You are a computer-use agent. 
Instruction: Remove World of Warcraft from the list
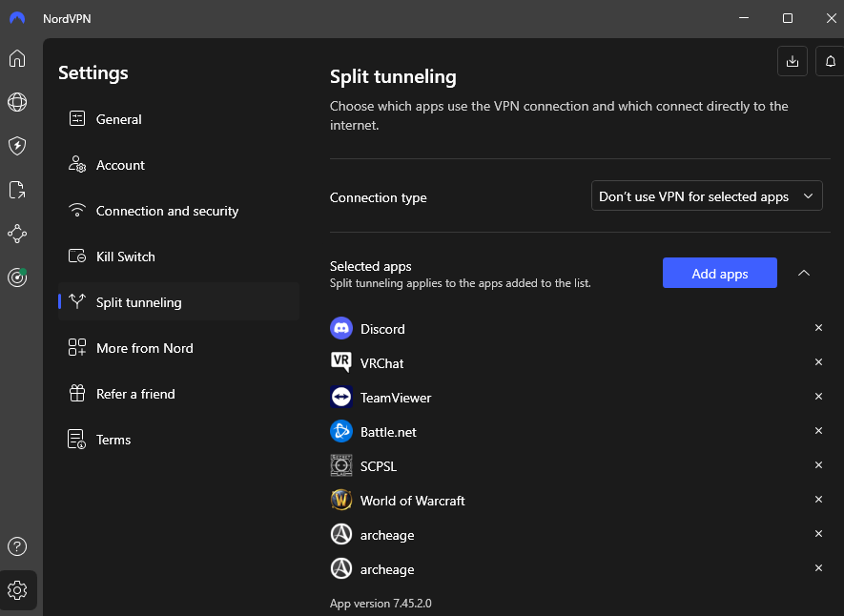coord(818,500)
